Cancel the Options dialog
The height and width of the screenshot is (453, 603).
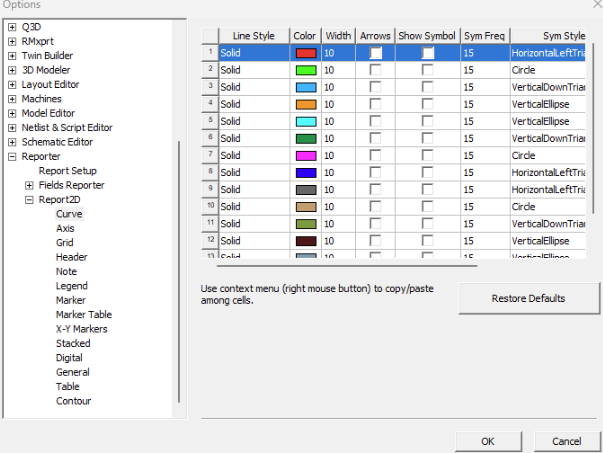point(566,441)
